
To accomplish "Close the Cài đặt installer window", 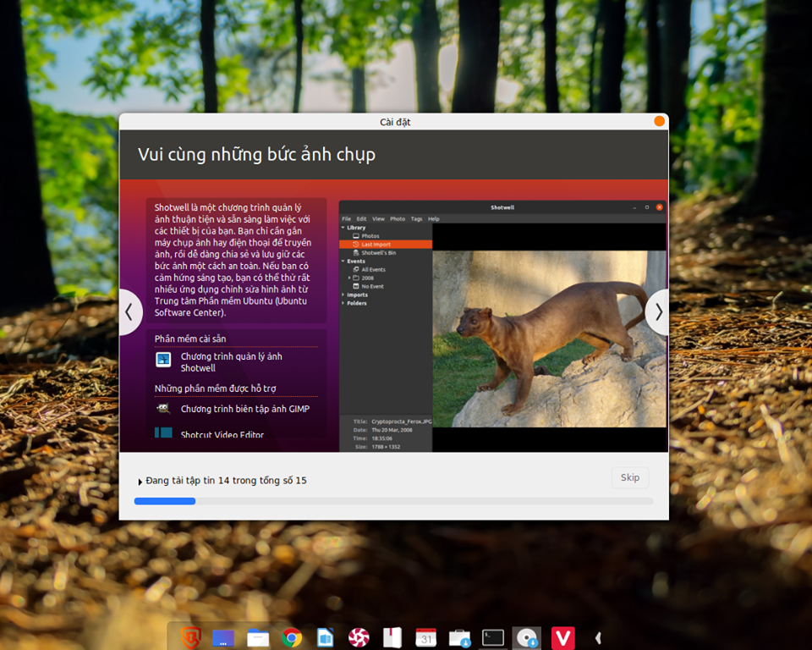I will click(x=659, y=121).
